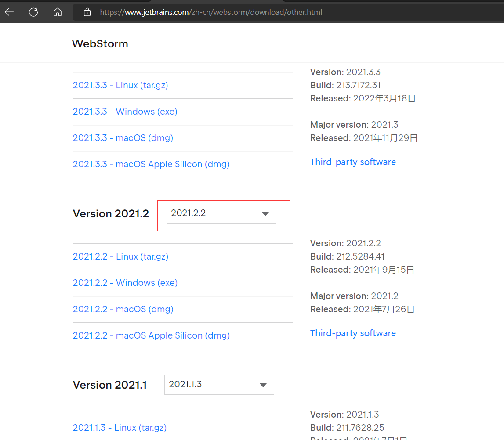This screenshot has height=440, width=504.
Task: Download 2021.3.3 Linux tar.gz
Action: [x=120, y=85]
